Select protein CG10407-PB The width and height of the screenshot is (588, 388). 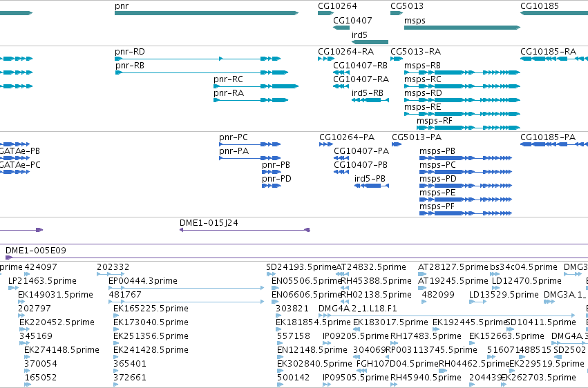click(x=341, y=173)
